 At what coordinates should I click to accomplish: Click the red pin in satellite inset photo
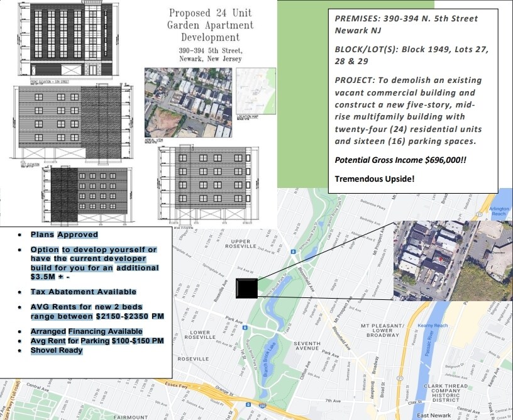pos(439,258)
